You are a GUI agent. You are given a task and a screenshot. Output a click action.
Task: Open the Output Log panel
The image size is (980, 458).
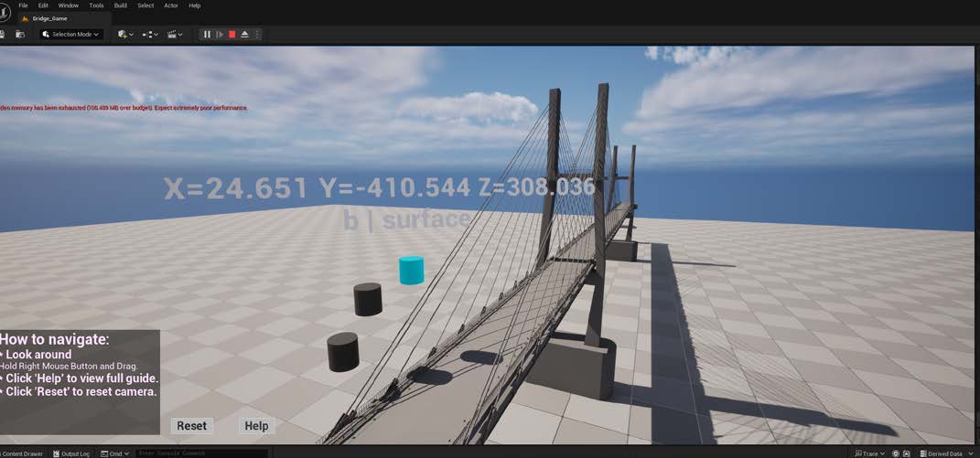pyautogui.click(x=72, y=453)
